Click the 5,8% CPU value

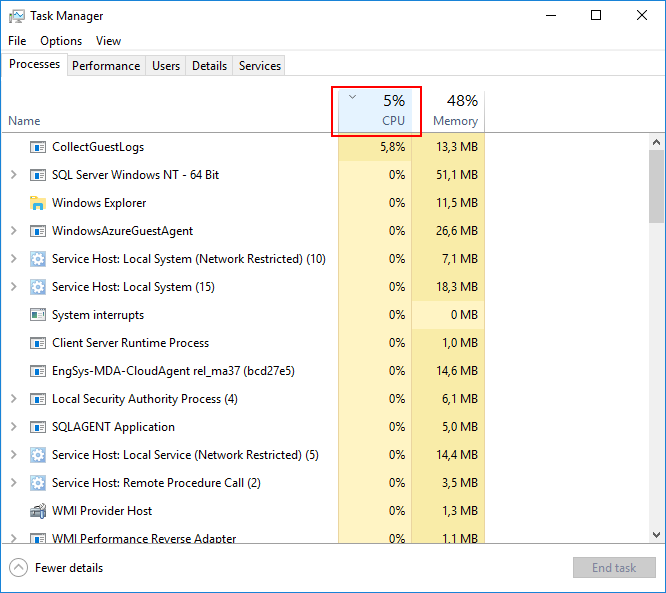coord(392,147)
